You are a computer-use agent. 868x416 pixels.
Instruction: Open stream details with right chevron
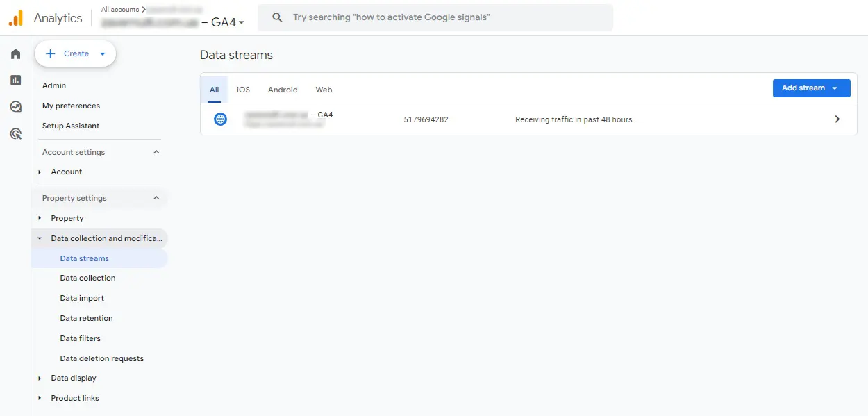pyautogui.click(x=837, y=119)
